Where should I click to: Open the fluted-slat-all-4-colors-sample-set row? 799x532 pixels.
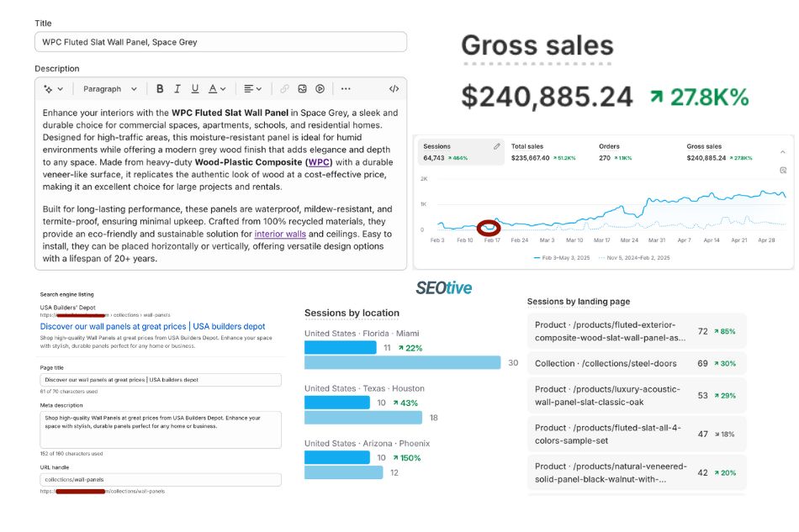[x=637, y=435]
